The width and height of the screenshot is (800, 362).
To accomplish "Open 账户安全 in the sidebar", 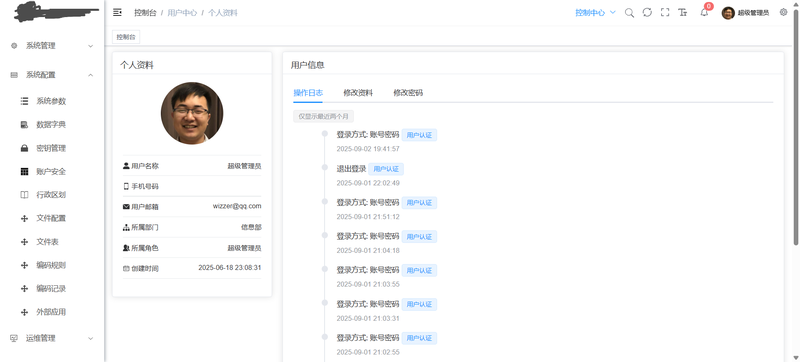I will 52,171.
